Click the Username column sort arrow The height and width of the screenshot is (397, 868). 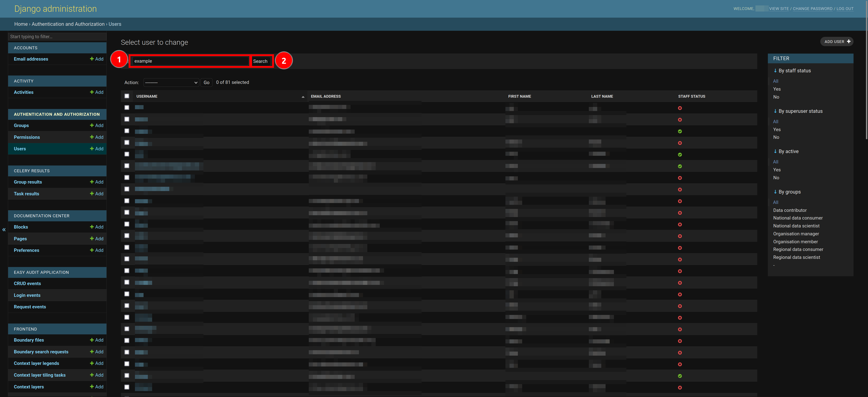click(303, 97)
